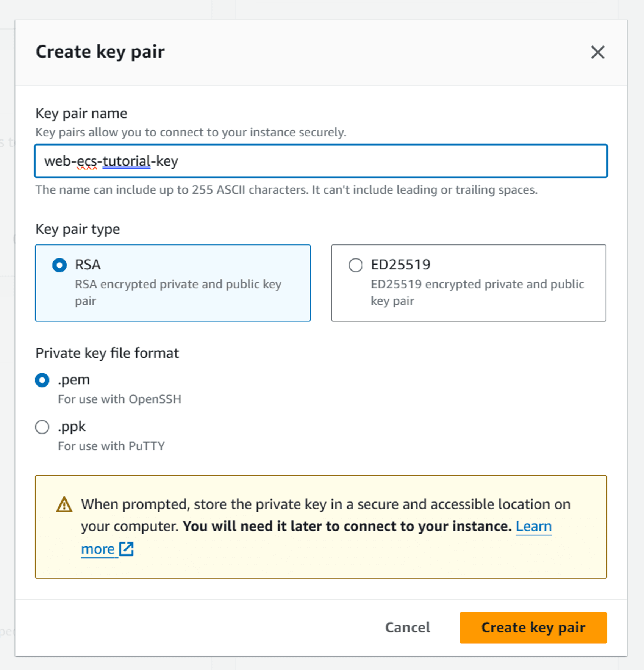Click the X in the dialog corner

pos(598,53)
